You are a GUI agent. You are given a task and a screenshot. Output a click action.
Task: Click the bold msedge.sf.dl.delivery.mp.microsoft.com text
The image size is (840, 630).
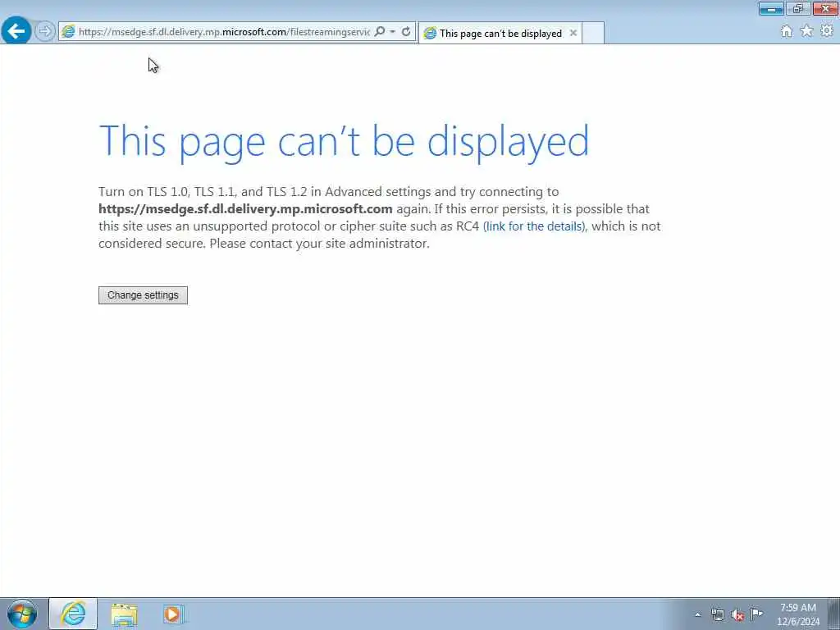click(x=245, y=209)
